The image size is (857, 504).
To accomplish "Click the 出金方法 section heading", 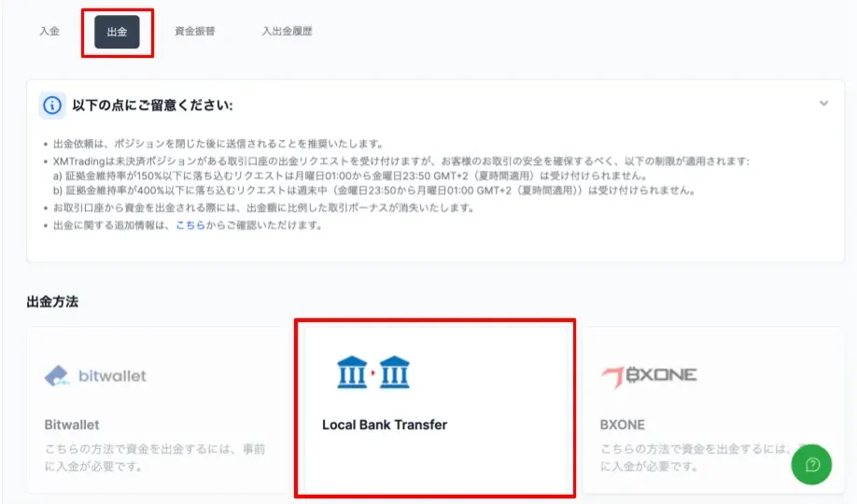I will [52, 301].
